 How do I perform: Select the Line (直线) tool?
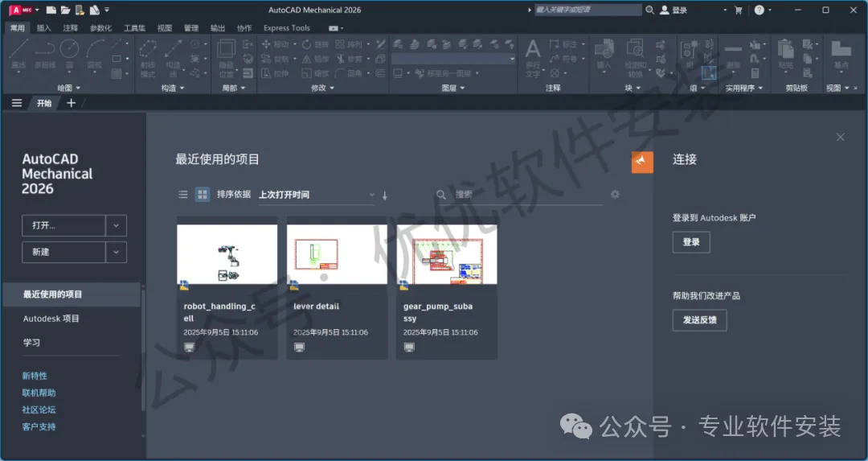pyautogui.click(x=18, y=54)
